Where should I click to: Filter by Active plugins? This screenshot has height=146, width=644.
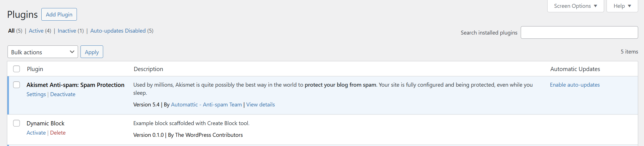36,31
